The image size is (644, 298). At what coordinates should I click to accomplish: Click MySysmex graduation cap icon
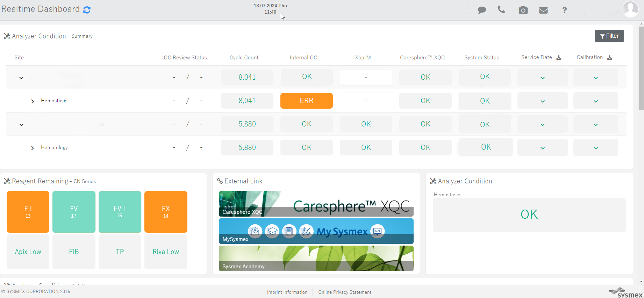272,231
